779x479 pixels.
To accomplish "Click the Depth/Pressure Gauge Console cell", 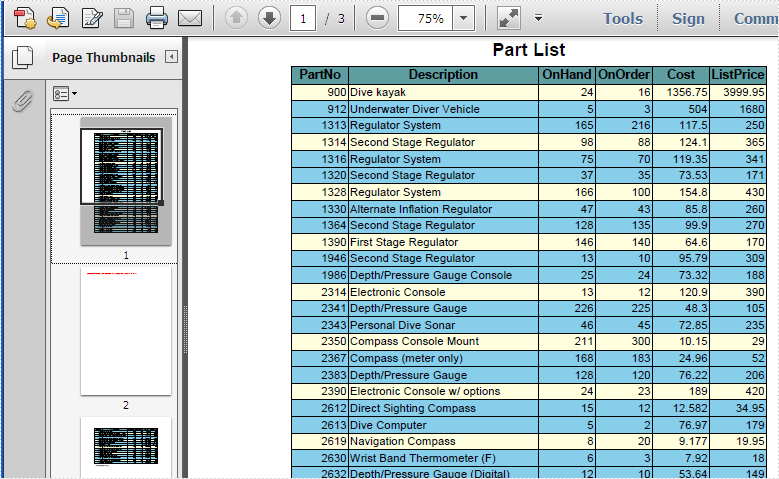I will pyautogui.click(x=443, y=275).
